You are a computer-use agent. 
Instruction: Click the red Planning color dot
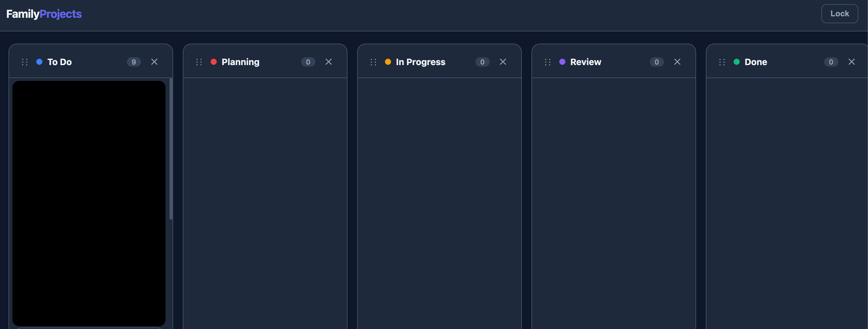point(214,62)
